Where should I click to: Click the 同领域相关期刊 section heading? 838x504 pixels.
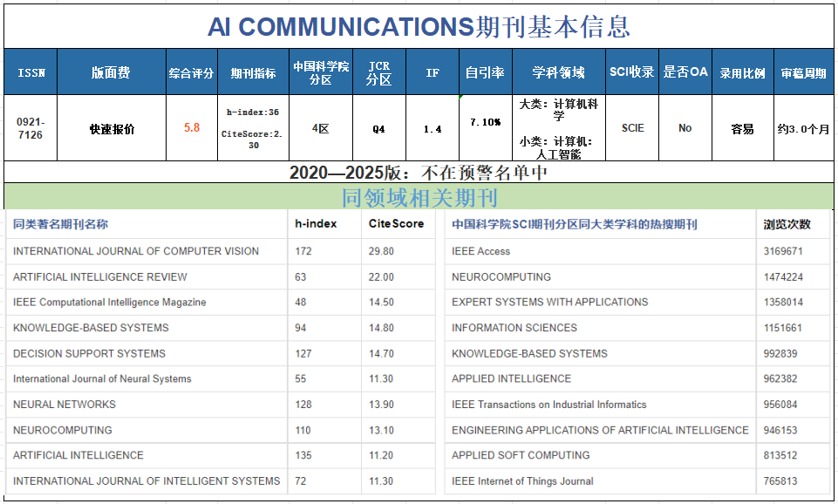click(x=419, y=198)
